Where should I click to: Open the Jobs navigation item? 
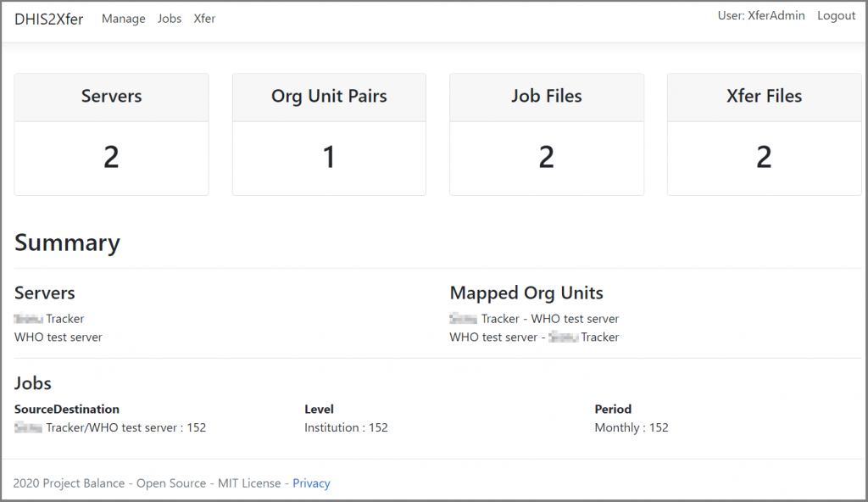coord(170,19)
